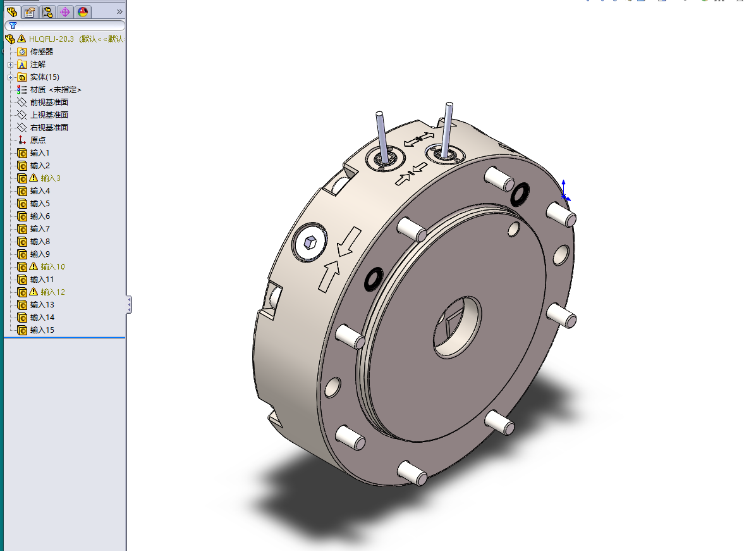Click the blue origin triad in viewport
756x551 pixels.
564,191
